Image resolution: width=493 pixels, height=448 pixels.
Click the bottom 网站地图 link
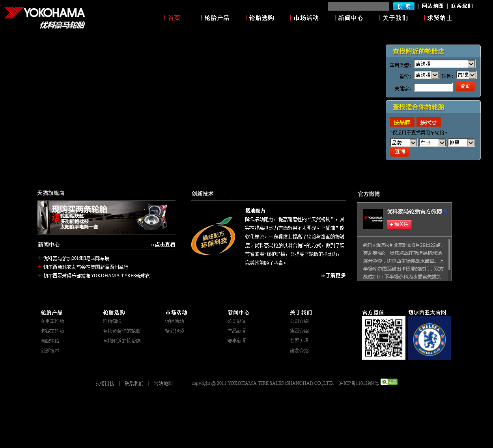163,383
